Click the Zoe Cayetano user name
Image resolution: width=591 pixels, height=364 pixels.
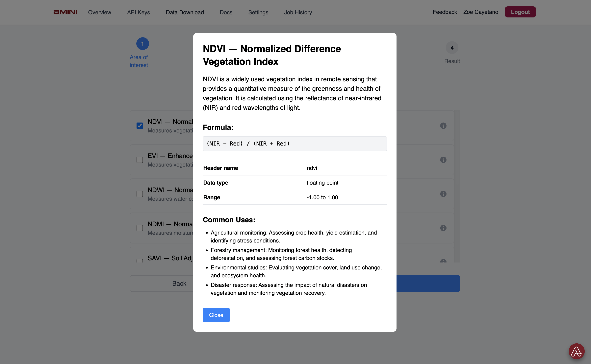481,12
